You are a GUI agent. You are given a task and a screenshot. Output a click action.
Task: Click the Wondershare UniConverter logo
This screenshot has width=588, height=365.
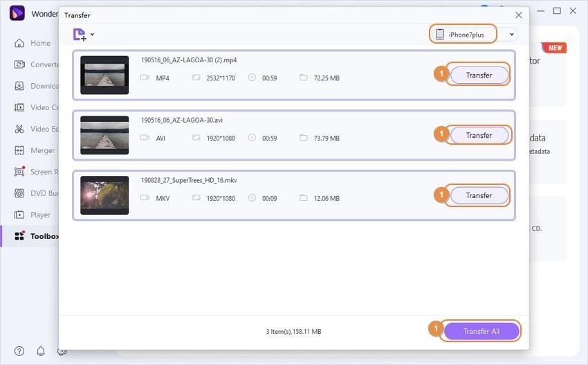pyautogui.click(x=17, y=13)
